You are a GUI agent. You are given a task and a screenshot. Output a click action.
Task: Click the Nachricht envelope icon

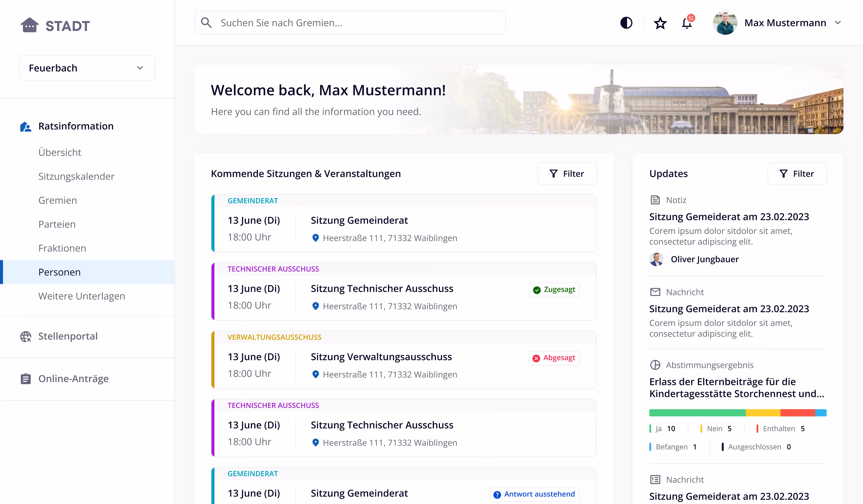(655, 292)
